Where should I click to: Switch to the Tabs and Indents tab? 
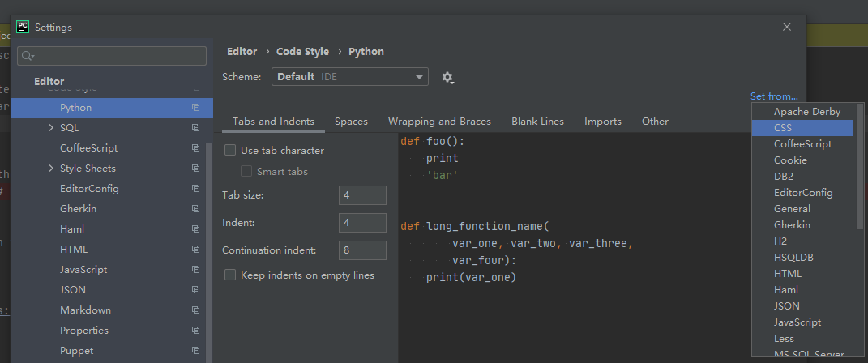273,122
